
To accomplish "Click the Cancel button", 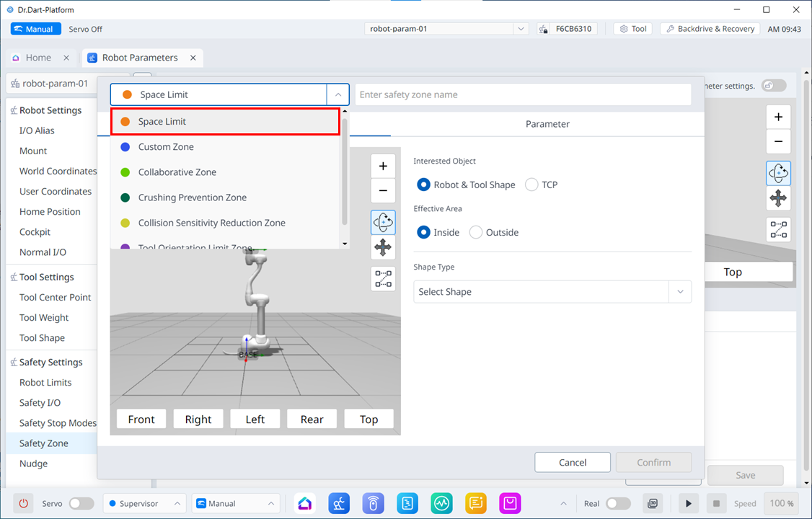I will click(x=573, y=462).
